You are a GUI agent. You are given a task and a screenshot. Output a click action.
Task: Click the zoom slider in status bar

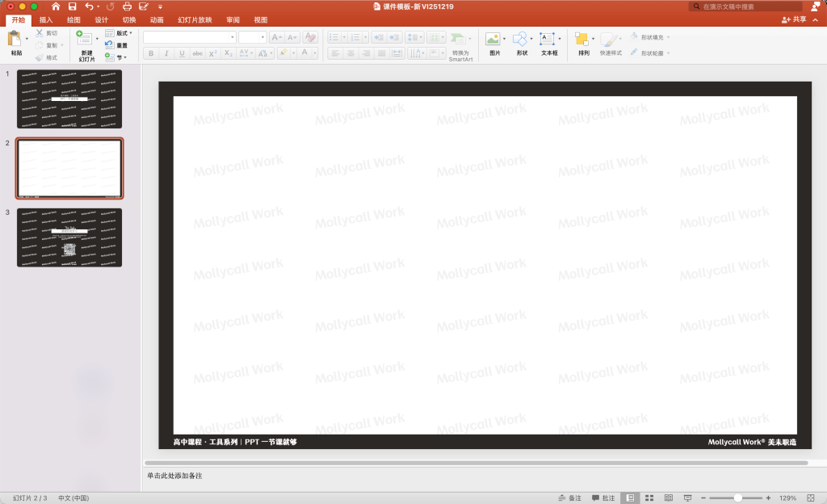[x=737, y=498]
